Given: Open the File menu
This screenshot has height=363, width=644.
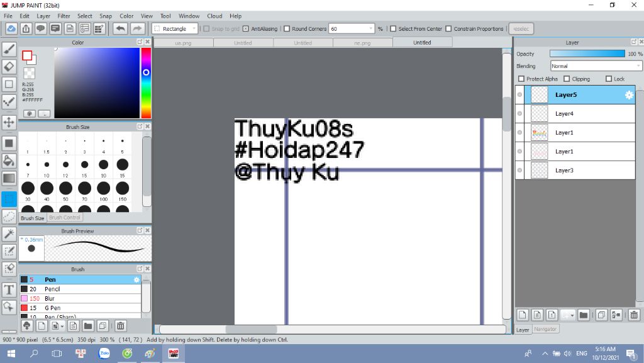Looking at the screenshot, I should click(8, 16).
